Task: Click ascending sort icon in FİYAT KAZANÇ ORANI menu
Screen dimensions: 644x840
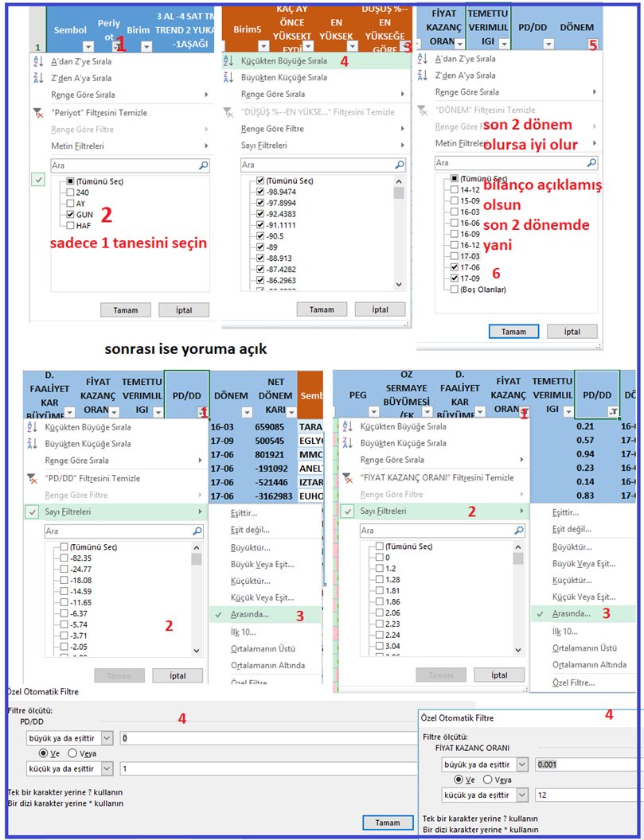Action: click(x=347, y=426)
